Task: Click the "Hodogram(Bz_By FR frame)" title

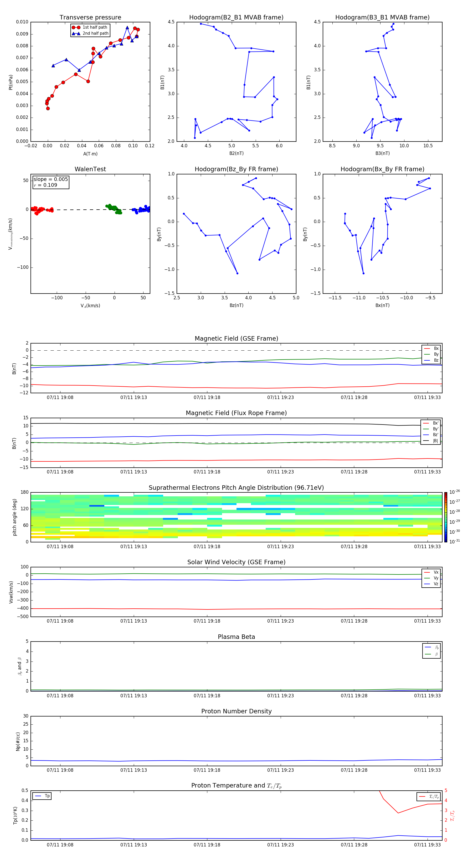Action: click(x=236, y=169)
